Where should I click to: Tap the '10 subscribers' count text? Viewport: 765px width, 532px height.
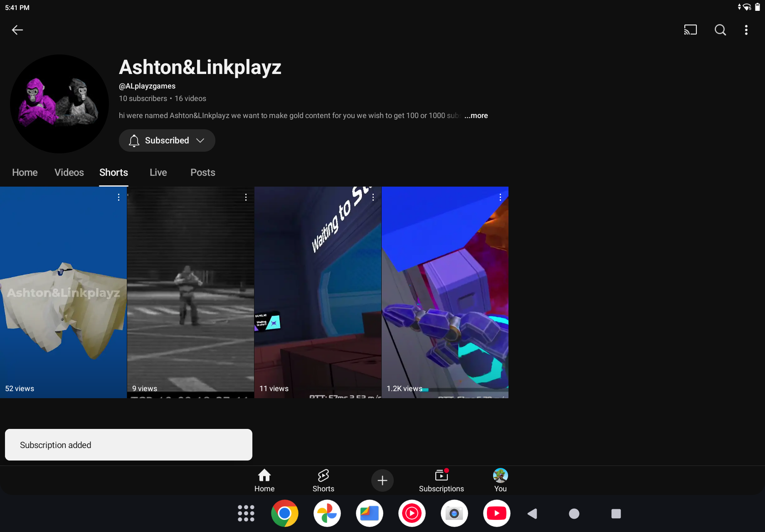143,99
